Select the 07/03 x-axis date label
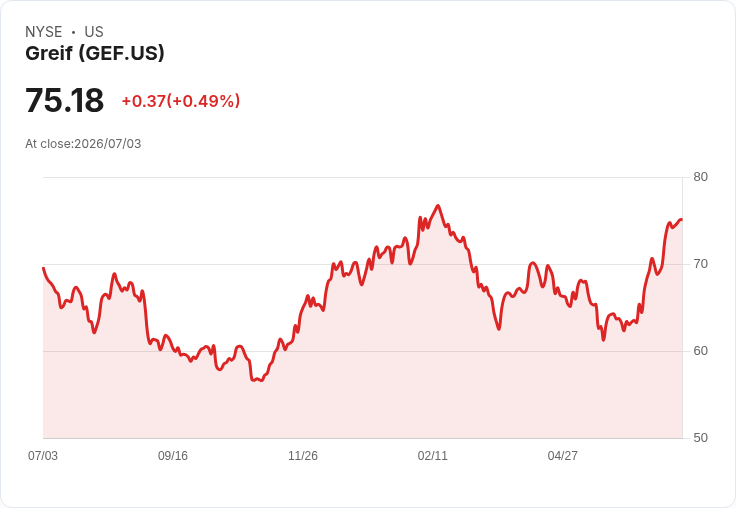The image size is (736, 508). click(x=43, y=456)
